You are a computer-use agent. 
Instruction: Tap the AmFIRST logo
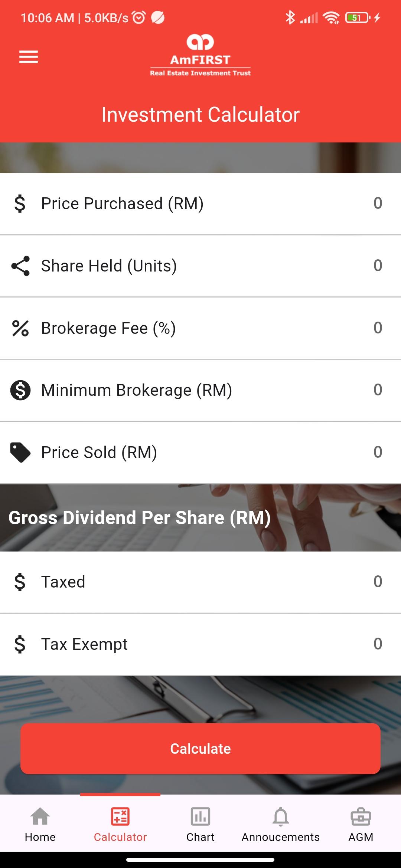pyautogui.click(x=200, y=55)
